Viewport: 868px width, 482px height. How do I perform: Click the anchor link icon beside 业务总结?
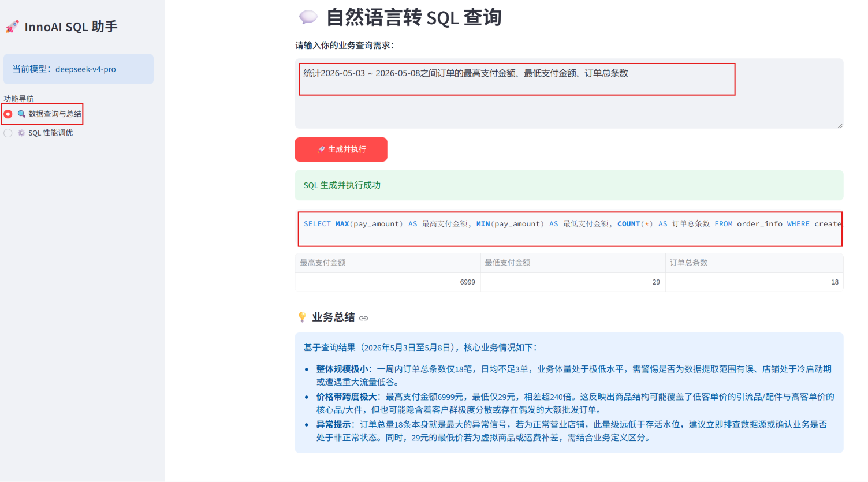point(363,318)
